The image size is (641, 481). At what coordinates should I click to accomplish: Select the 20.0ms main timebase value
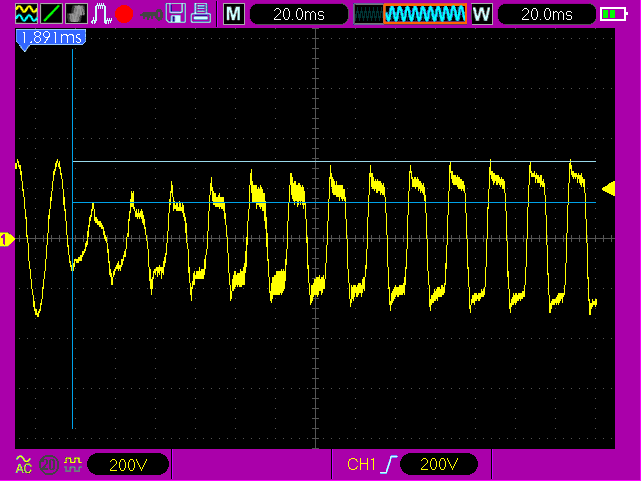[x=298, y=14]
